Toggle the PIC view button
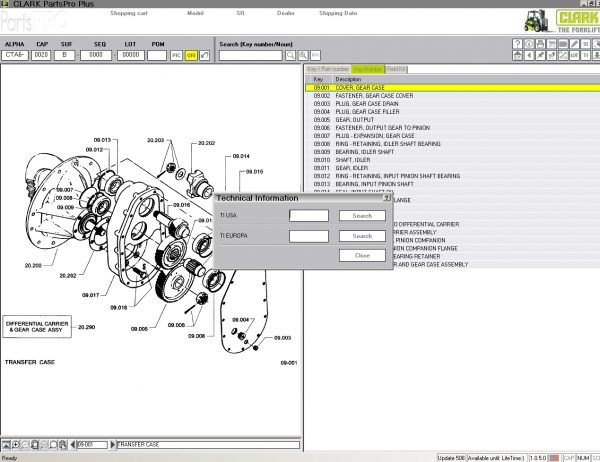The width and height of the screenshot is (600, 462). (176, 56)
